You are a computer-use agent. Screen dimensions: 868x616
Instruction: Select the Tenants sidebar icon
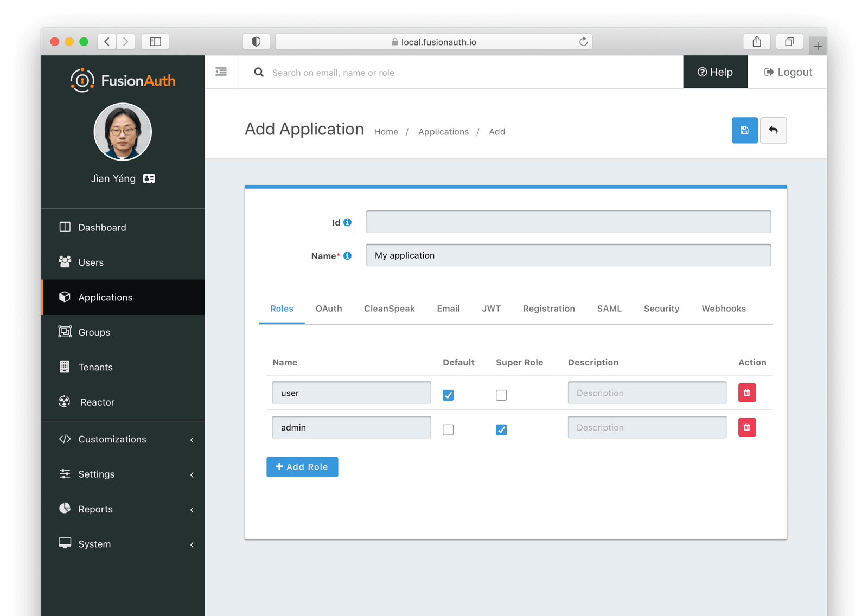click(65, 367)
